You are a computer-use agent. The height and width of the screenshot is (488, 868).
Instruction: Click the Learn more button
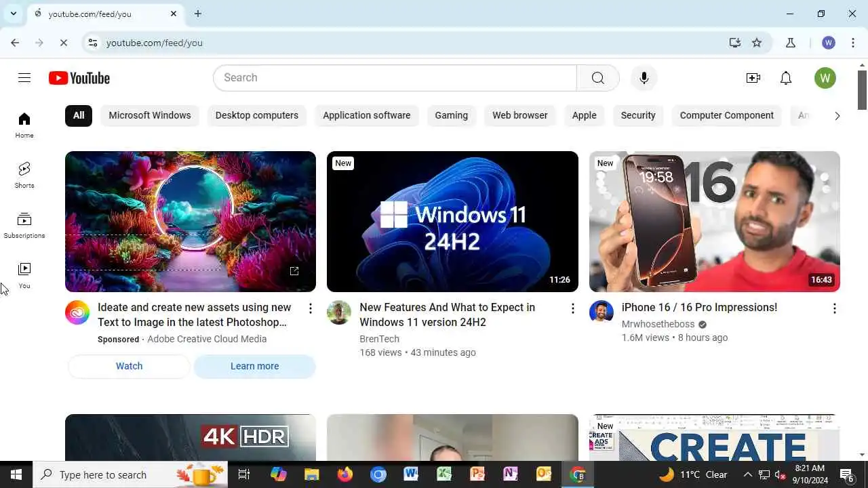[x=255, y=366]
